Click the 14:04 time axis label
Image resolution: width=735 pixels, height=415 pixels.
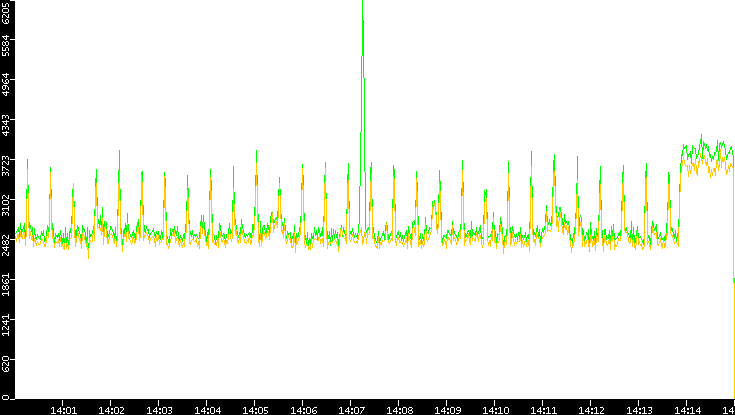coord(207,410)
